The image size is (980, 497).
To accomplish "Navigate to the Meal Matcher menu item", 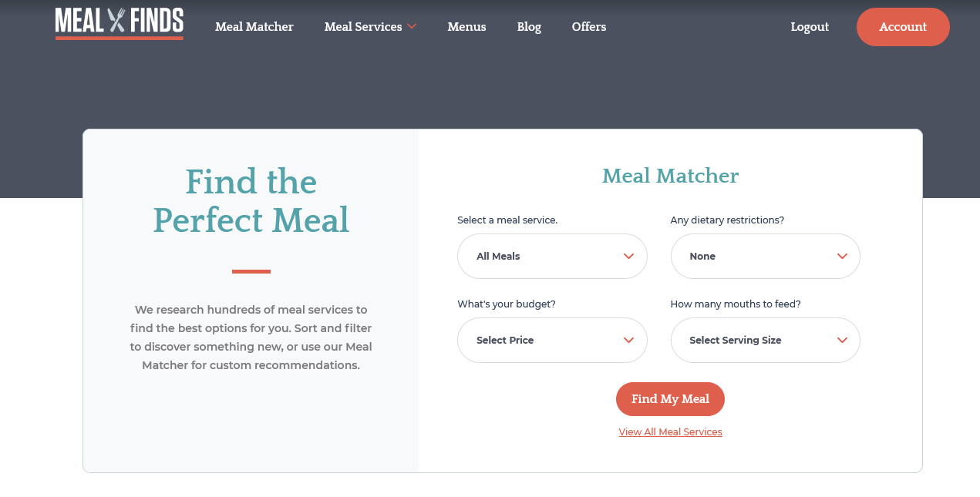I will click(x=254, y=27).
